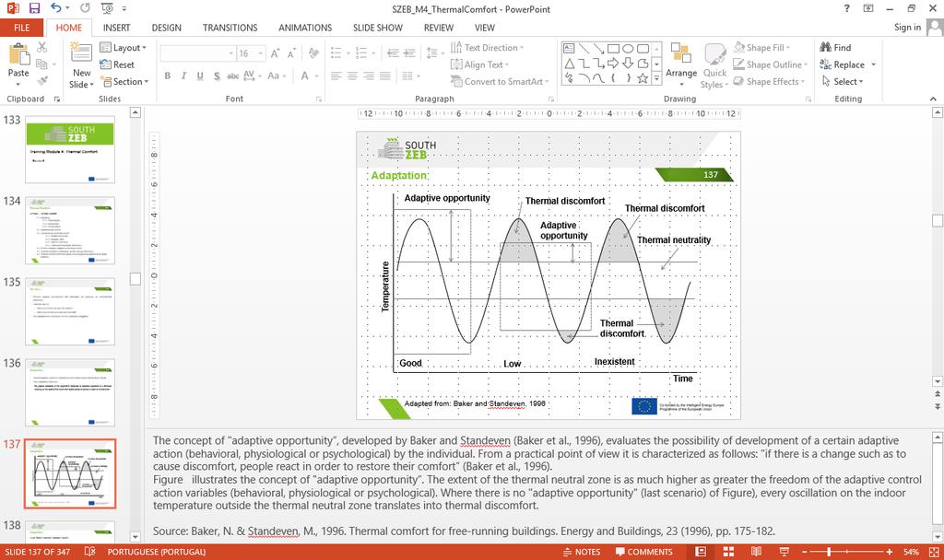Click the Format Painter brush icon

coord(42,81)
